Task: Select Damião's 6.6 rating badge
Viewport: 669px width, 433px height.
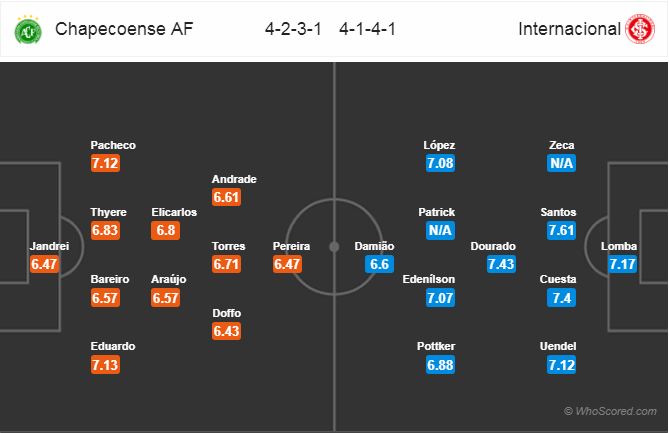Action: pyautogui.click(x=379, y=264)
